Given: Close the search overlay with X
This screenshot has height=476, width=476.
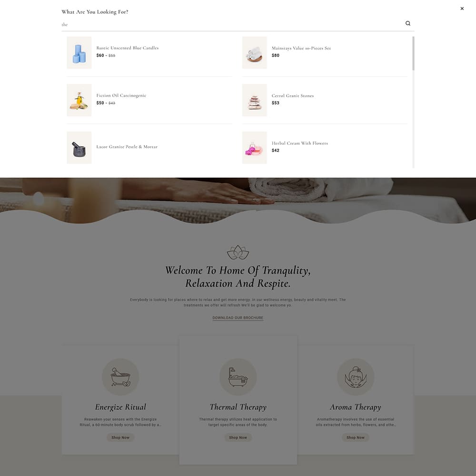Looking at the screenshot, I should [x=462, y=9].
